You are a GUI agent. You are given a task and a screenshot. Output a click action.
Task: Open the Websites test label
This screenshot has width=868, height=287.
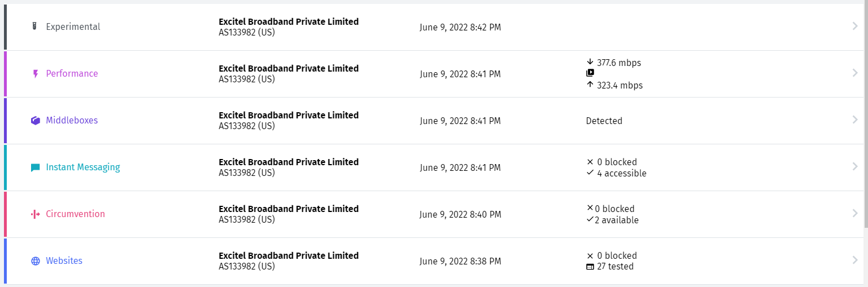click(x=64, y=261)
